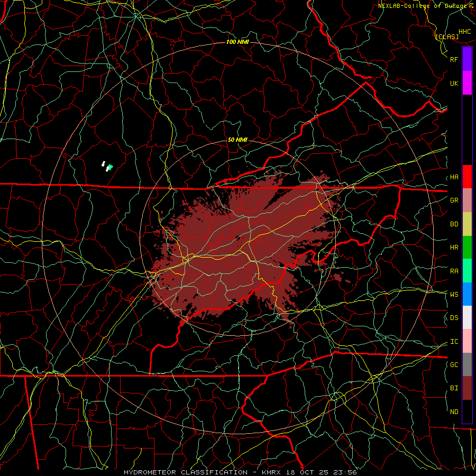
Task: Click the WS legend label text
Action: (454, 295)
